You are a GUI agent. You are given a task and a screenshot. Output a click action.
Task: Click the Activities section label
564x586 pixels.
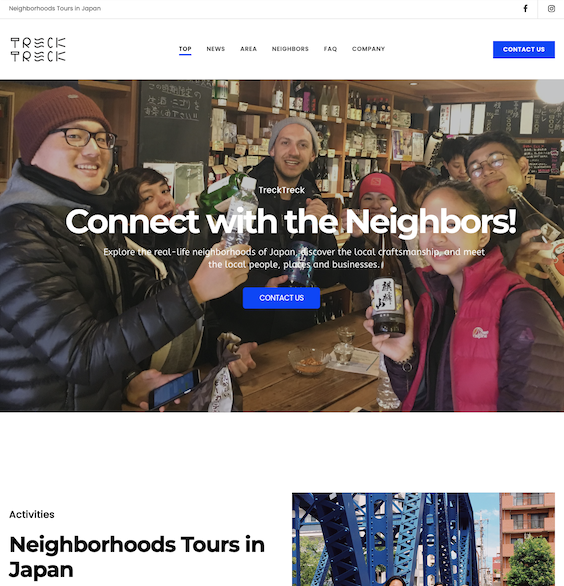click(32, 515)
